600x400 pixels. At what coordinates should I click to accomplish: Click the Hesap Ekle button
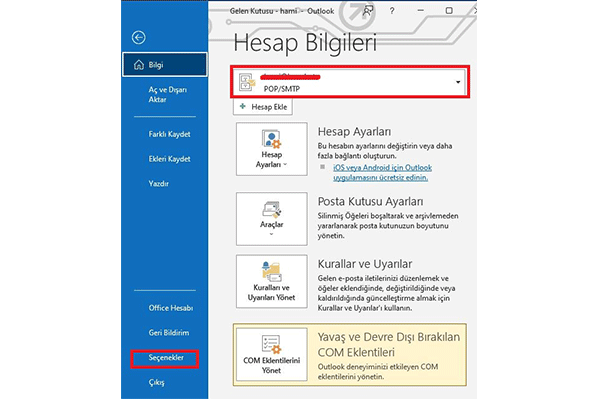point(263,107)
